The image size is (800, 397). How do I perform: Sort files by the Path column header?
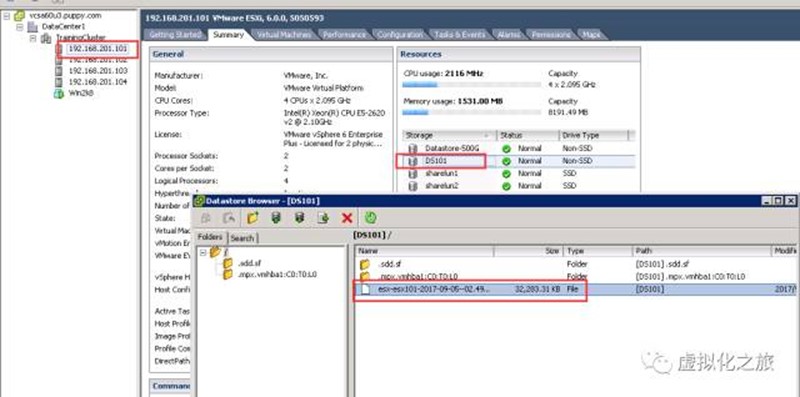tap(702, 251)
